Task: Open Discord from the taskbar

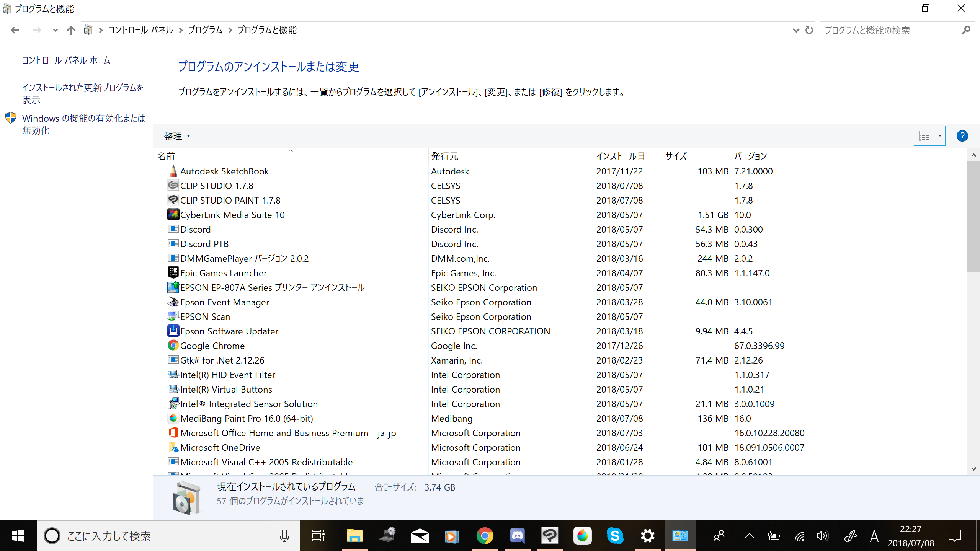Action: click(x=517, y=536)
